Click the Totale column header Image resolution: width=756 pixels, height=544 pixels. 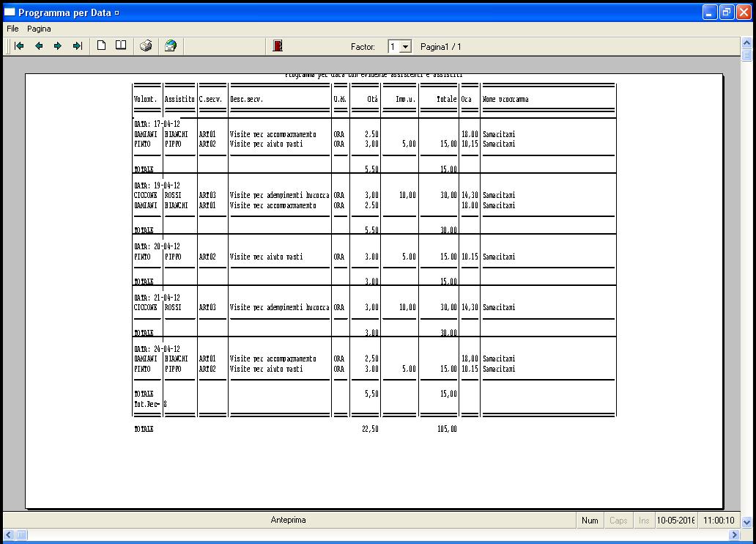coord(446,99)
